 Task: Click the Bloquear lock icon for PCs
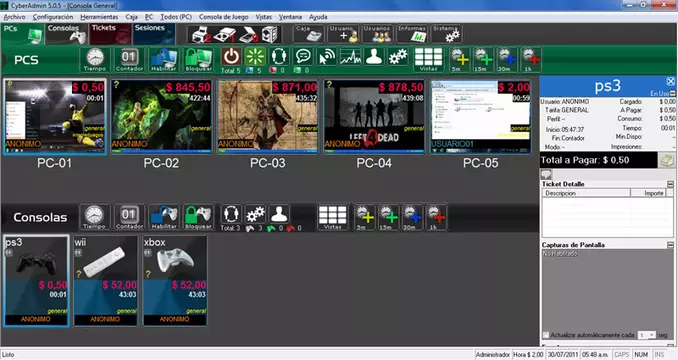pos(198,59)
